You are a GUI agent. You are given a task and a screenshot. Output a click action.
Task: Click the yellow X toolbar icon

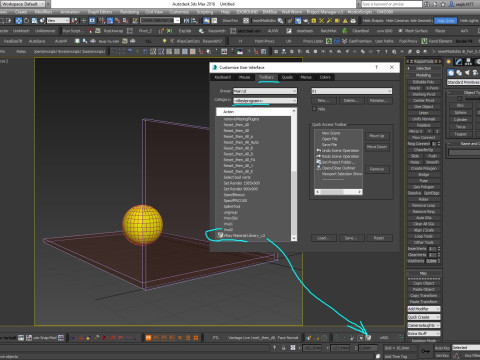[321, 21]
